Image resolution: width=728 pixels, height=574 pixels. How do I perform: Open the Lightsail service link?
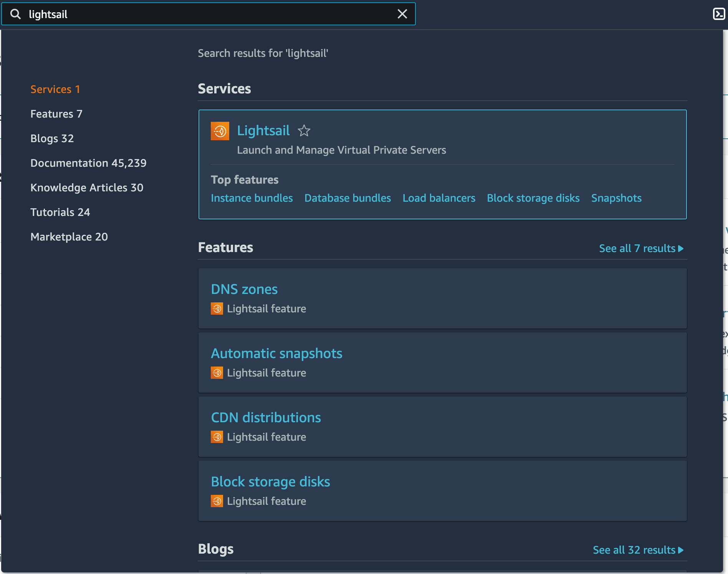tap(263, 131)
